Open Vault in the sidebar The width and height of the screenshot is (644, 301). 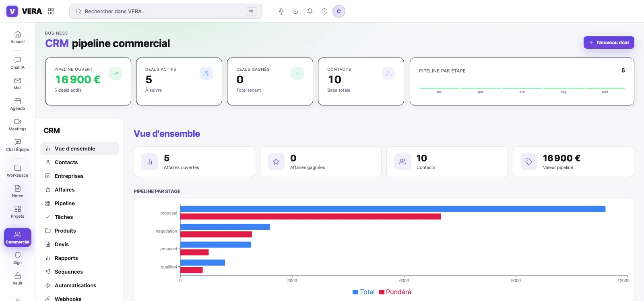[18, 279]
